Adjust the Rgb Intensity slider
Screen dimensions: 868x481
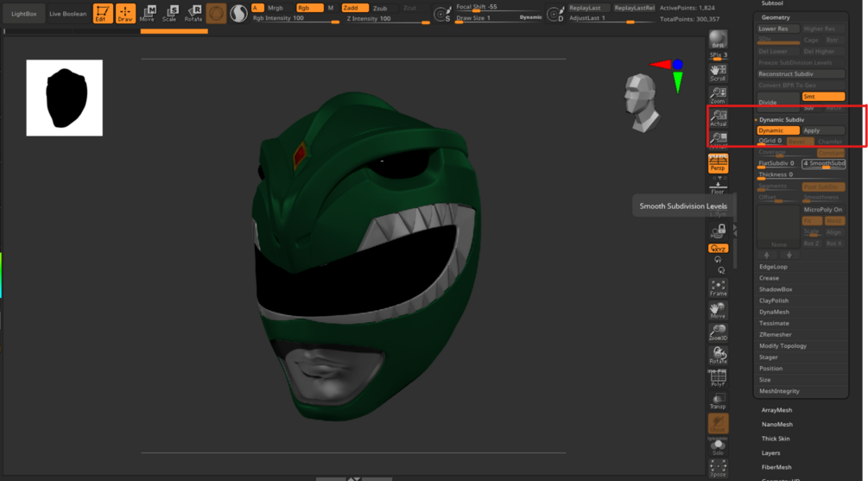295,19
